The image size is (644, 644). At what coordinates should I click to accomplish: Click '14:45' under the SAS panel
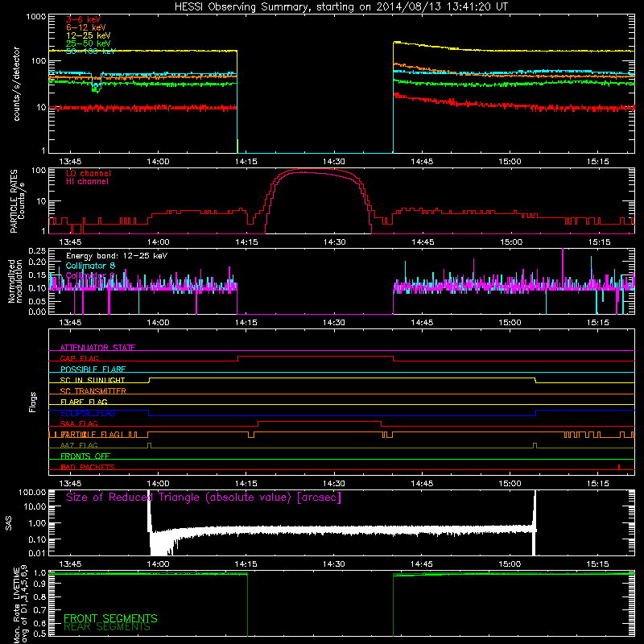click(x=422, y=564)
